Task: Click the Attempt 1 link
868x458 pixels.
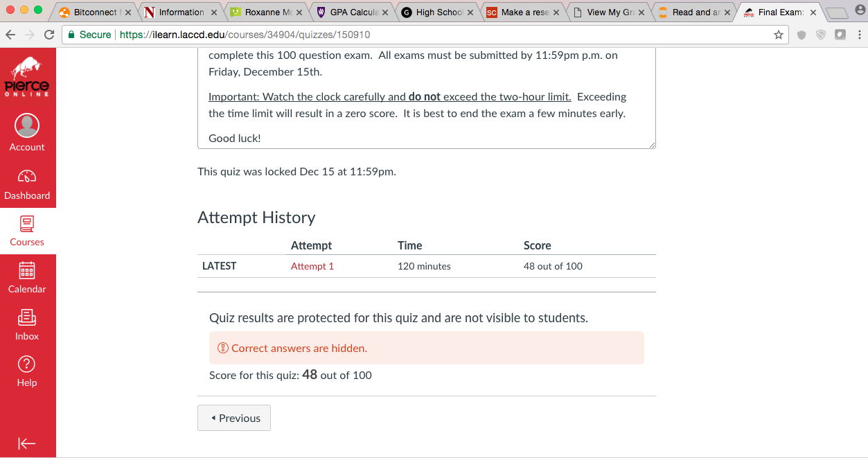Action: [x=312, y=266]
